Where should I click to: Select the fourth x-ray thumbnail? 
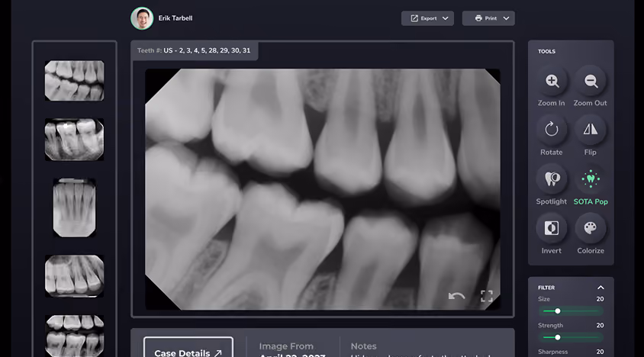74,276
